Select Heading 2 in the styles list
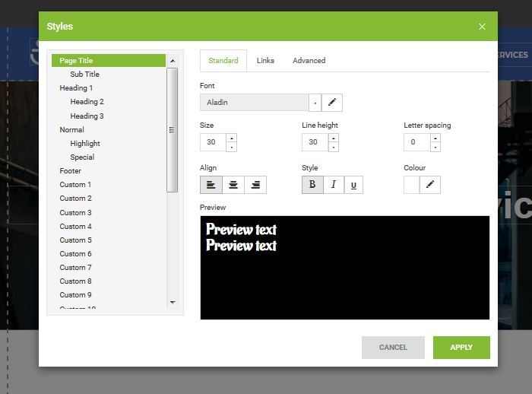 87,102
